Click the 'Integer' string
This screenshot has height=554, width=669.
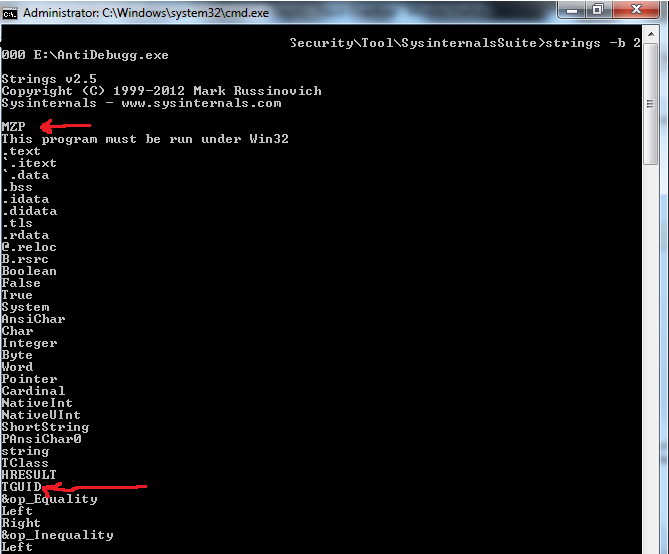[29, 343]
